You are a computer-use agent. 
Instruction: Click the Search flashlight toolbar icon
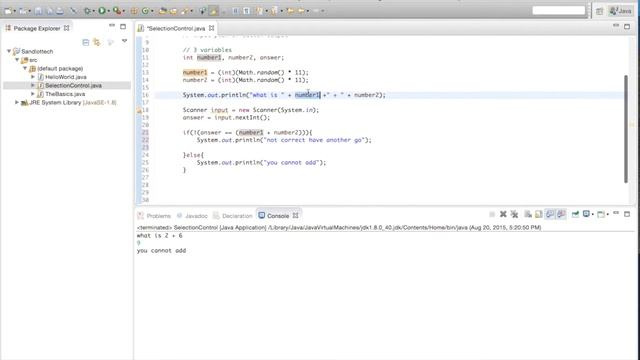[x=184, y=11]
